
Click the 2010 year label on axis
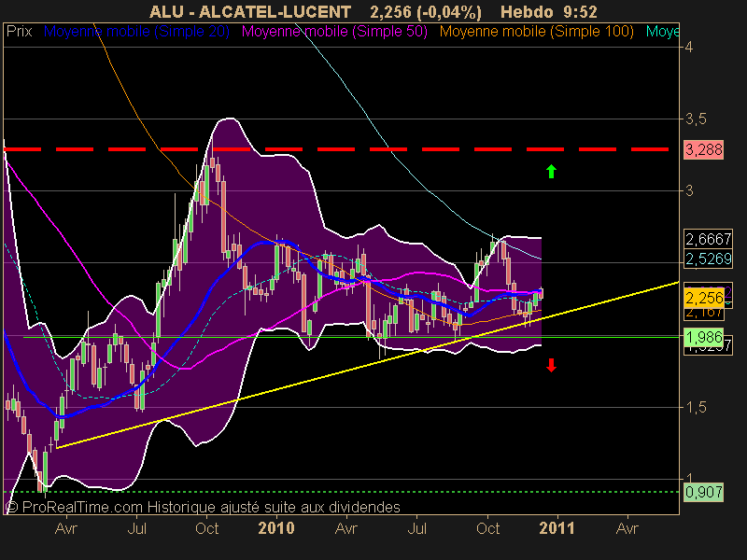(x=276, y=528)
